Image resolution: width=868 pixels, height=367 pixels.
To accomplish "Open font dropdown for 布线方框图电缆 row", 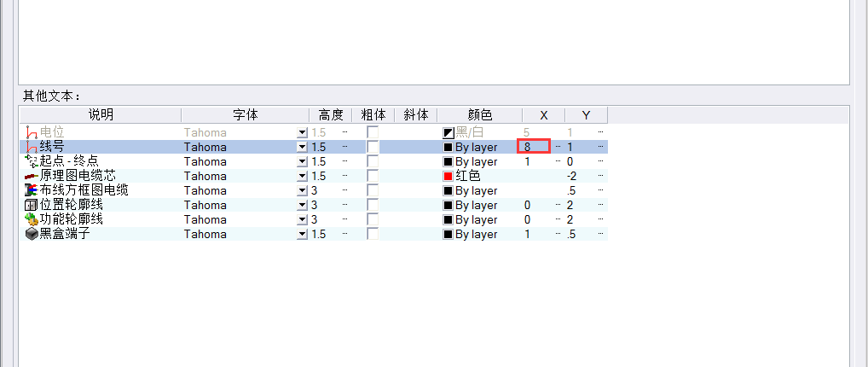I will (x=302, y=190).
